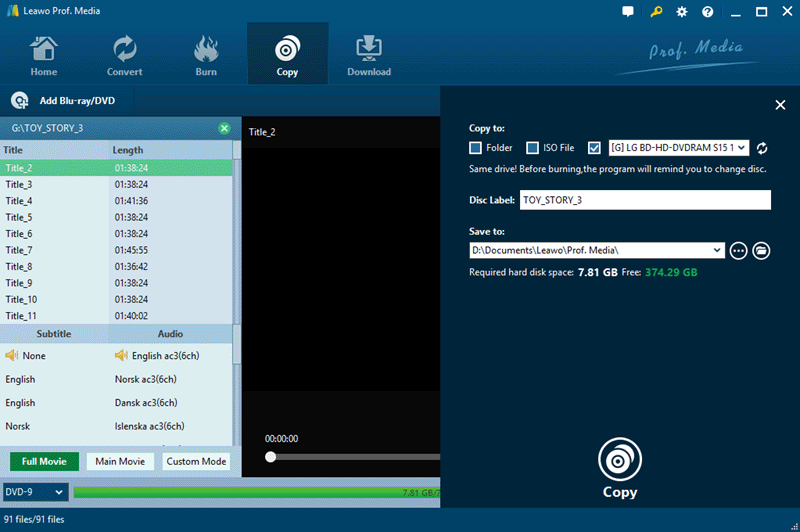Select Custom Mode
Viewport: 800px width, 532px height.
pyautogui.click(x=196, y=462)
